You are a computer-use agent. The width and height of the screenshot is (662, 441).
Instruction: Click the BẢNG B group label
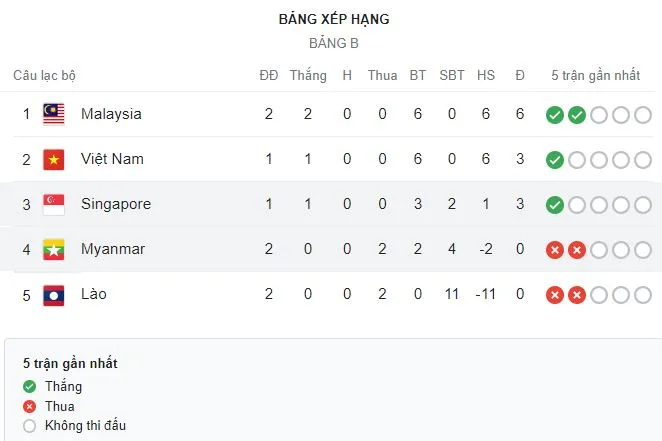(334, 43)
